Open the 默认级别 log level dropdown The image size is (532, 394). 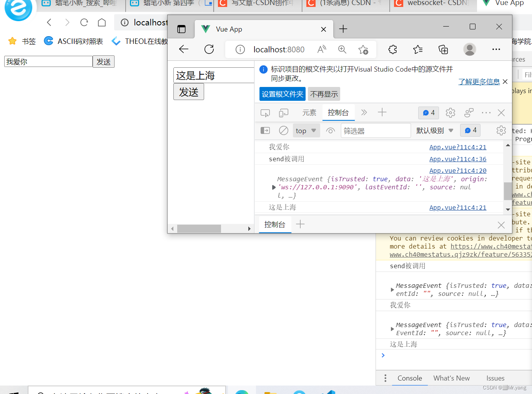point(435,131)
